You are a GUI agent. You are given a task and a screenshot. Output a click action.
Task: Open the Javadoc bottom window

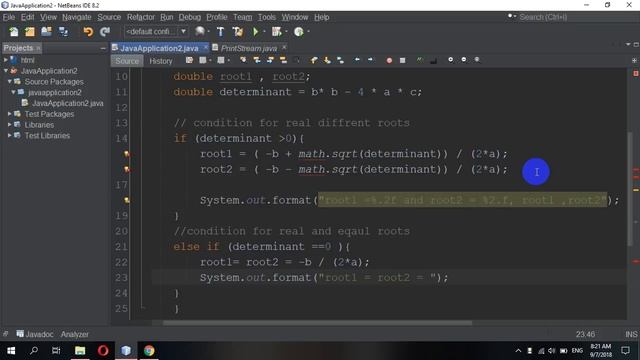coord(35,334)
